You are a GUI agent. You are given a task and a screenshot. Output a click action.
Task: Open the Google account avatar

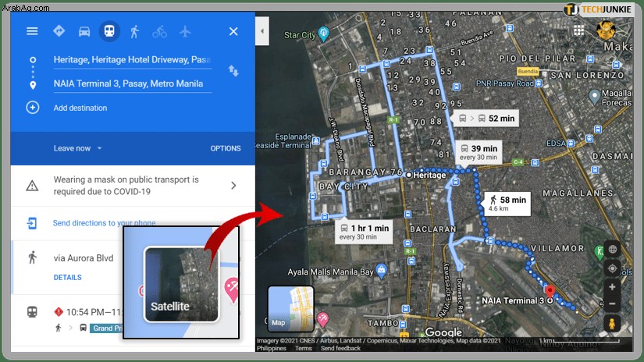point(606,30)
